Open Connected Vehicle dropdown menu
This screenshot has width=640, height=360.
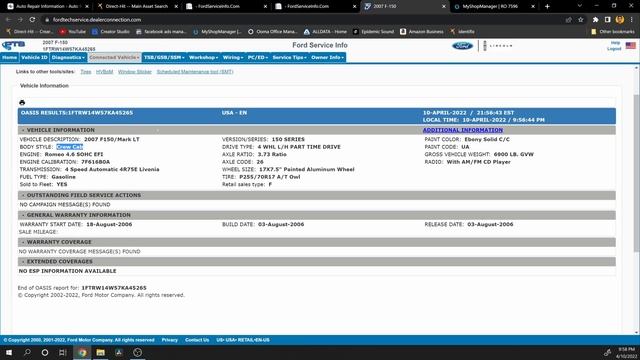pyautogui.click(x=114, y=58)
